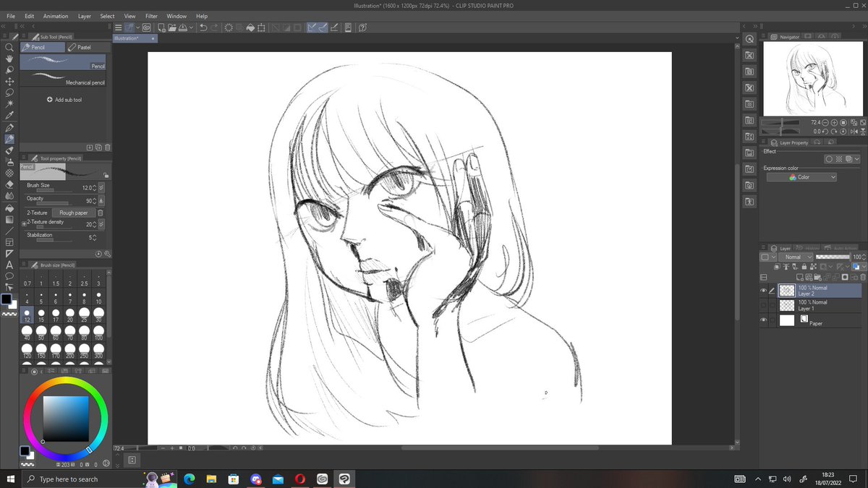Click the Rough paper texture button
Viewport: 868px width, 488px height.
coord(74,213)
